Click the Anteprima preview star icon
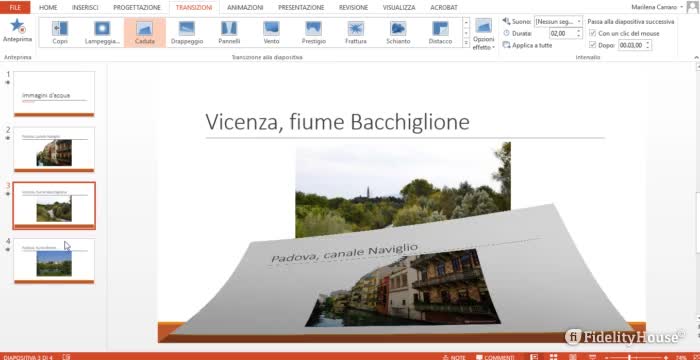Screen dimensions: 700x360 click(x=17, y=26)
